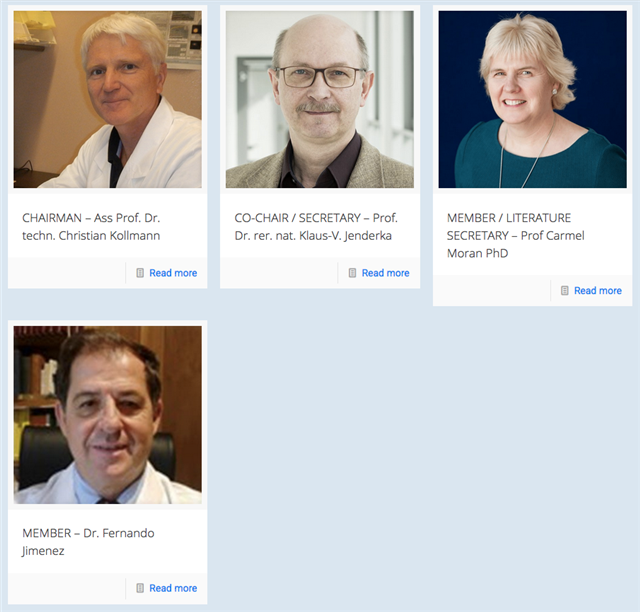This screenshot has width=640, height=612.
Task: Select the photo on Carmel Moran's card
Action: [532, 99]
